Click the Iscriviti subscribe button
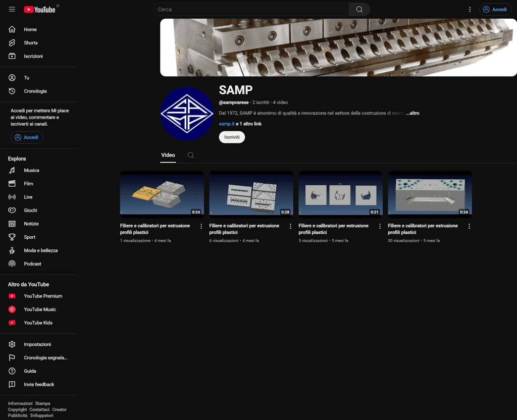 232,137
